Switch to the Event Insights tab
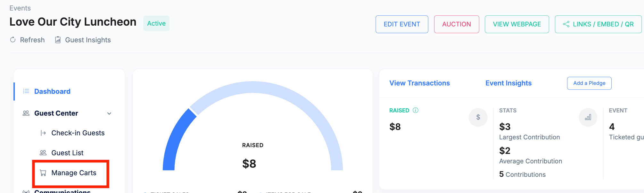The image size is (644, 193). coord(508,83)
